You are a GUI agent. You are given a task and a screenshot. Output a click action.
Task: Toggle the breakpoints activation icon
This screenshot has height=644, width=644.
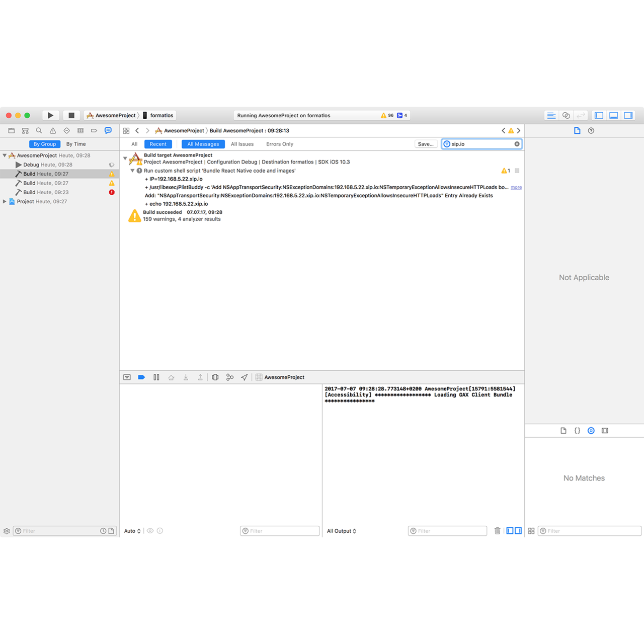tap(141, 377)
